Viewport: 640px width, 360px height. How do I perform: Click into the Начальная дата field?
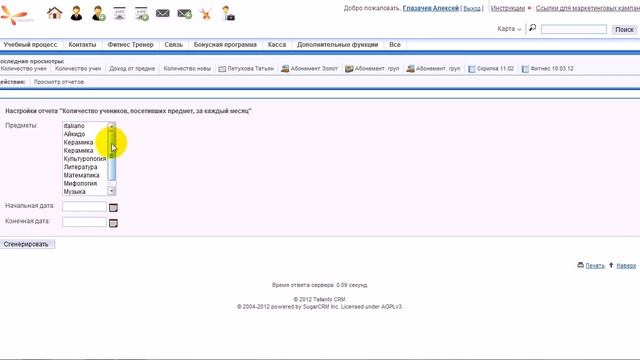[x=84, y=207]
